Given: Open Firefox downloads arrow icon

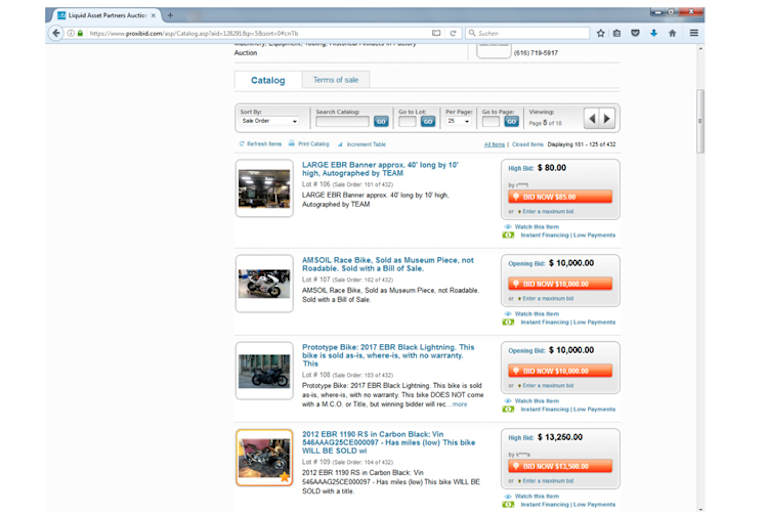Looking at the screenshot, I should [x=653, y=33].
